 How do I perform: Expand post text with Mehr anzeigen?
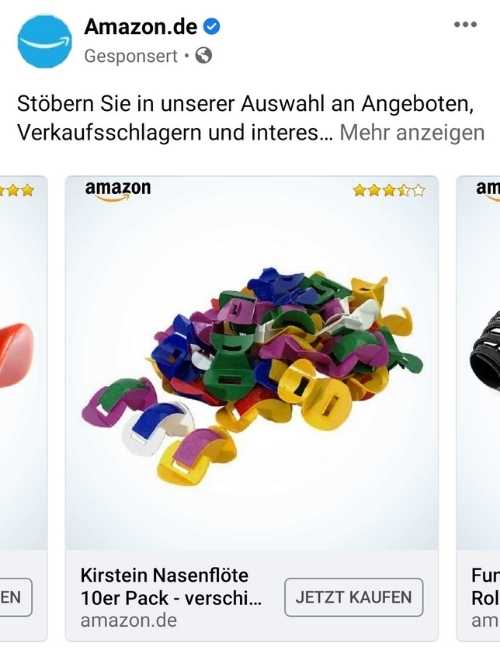(x=412, y=133)
